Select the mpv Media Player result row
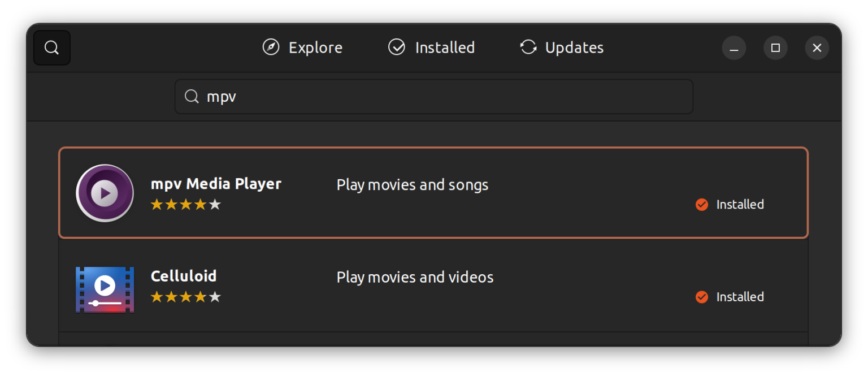This screenshot has width=868, height=376. [434, 193]
